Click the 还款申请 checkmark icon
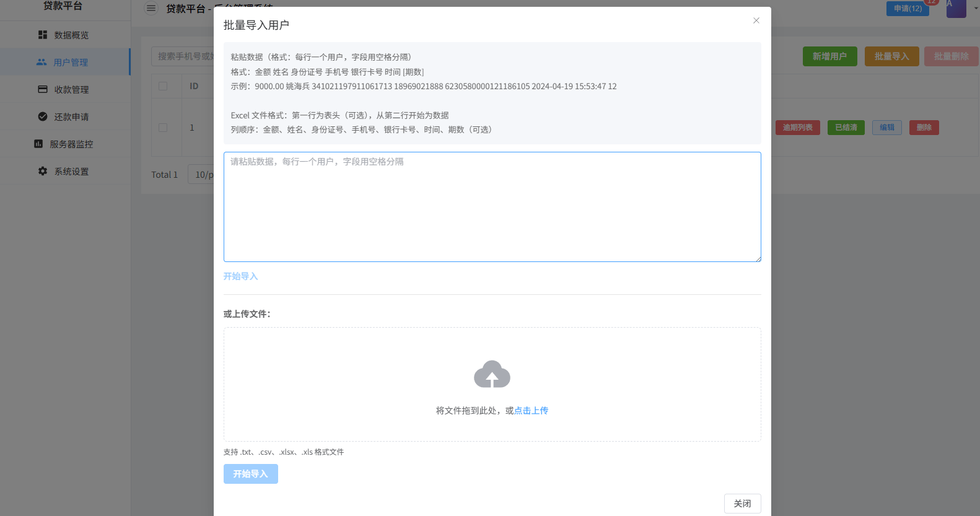The image size is (980, 516). point(43,117)
